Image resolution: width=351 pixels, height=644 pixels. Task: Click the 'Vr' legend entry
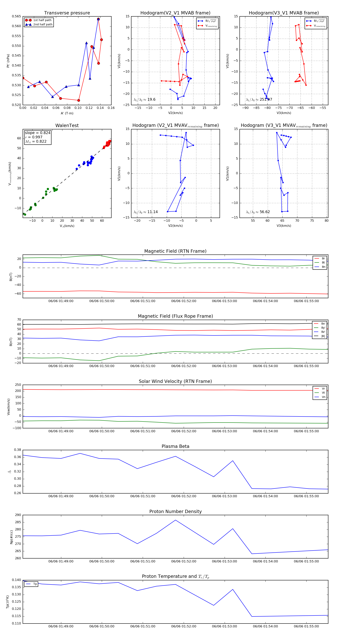320,389
